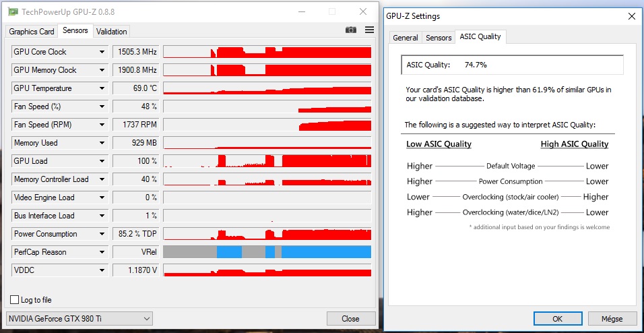Click the 40 % memory controller load value

click(x=136, y=179)
